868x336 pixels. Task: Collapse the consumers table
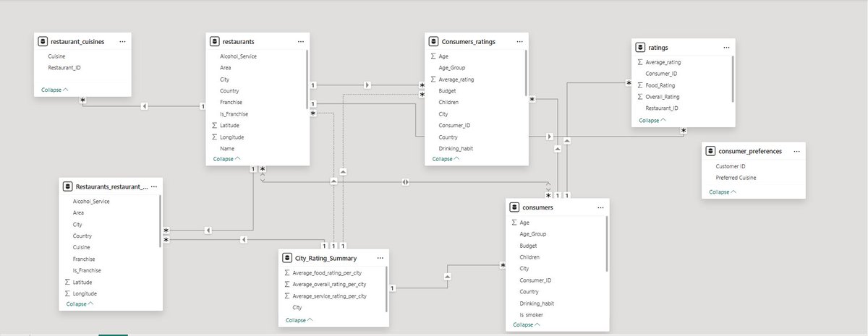(527, 325)
